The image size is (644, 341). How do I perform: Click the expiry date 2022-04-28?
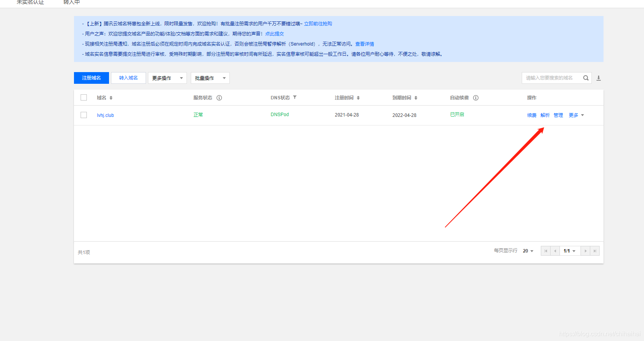tap(404, 115)
